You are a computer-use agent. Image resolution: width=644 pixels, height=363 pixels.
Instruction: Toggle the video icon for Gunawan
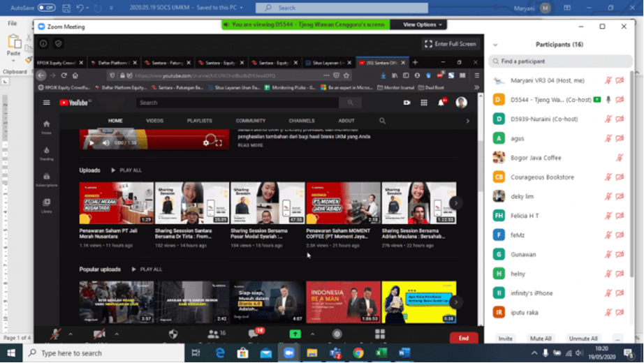point(620,255)
